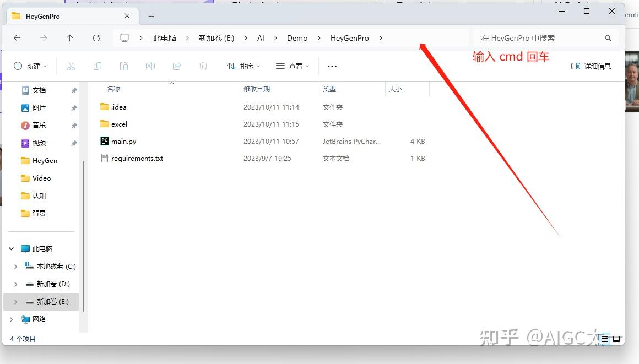Unpin 图片 from quick access
Screen dimensions: 639x364
tap(74, 108)
